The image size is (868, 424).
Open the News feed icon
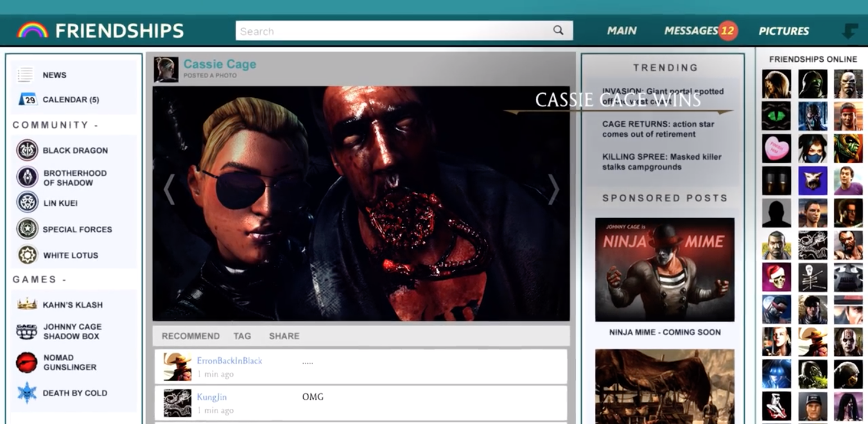click(x=25, y=75)
